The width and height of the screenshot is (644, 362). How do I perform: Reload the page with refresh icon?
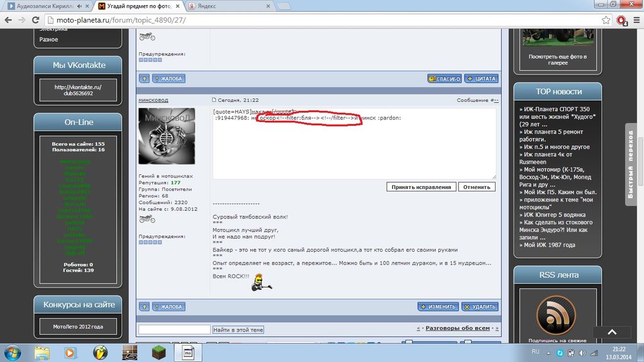point(36,20)
